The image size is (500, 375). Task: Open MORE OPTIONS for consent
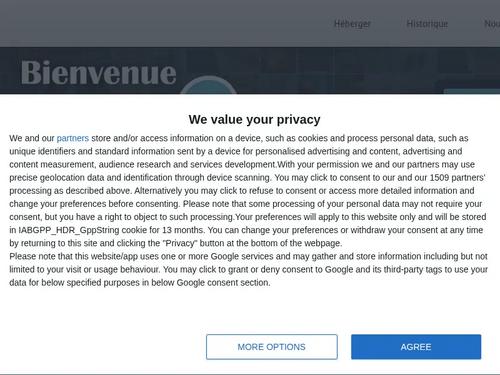(x=272, y=347)
